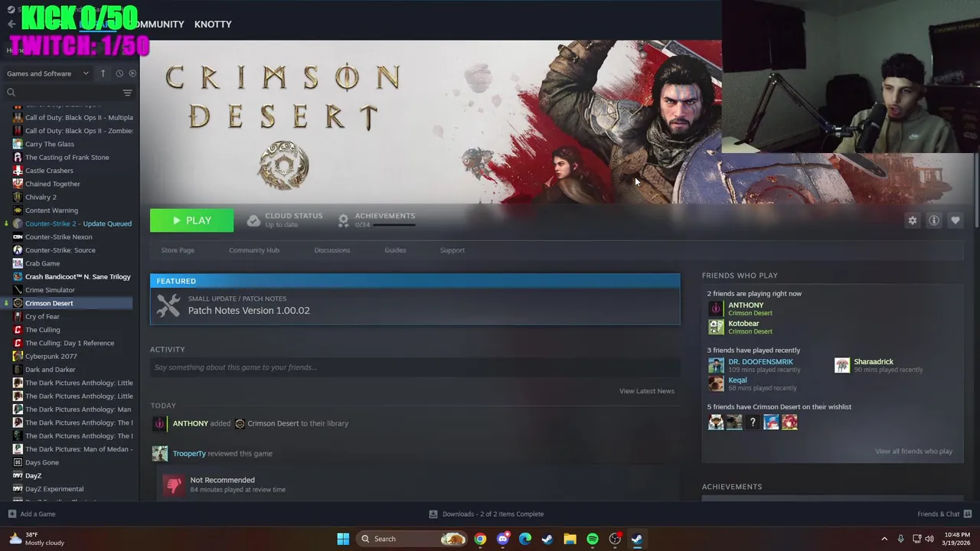This screenshot has height=551, width=980.
Task: Open the Guides tab
Action: click(x=395, y=250)
